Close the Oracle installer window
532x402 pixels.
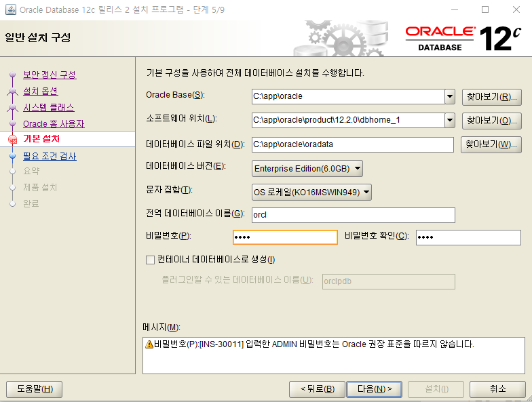point(516,9)
